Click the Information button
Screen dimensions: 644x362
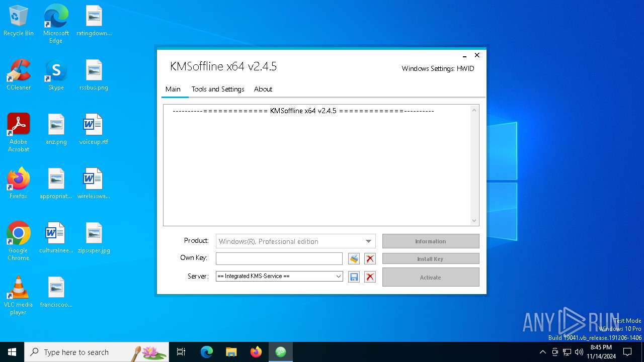[431, 241]
